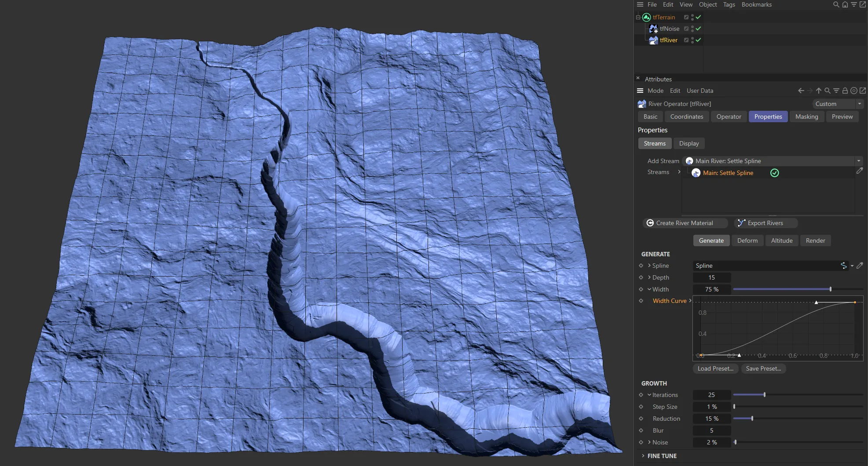Click the Depth value input field
868x466 pixels.
[711, 277]
